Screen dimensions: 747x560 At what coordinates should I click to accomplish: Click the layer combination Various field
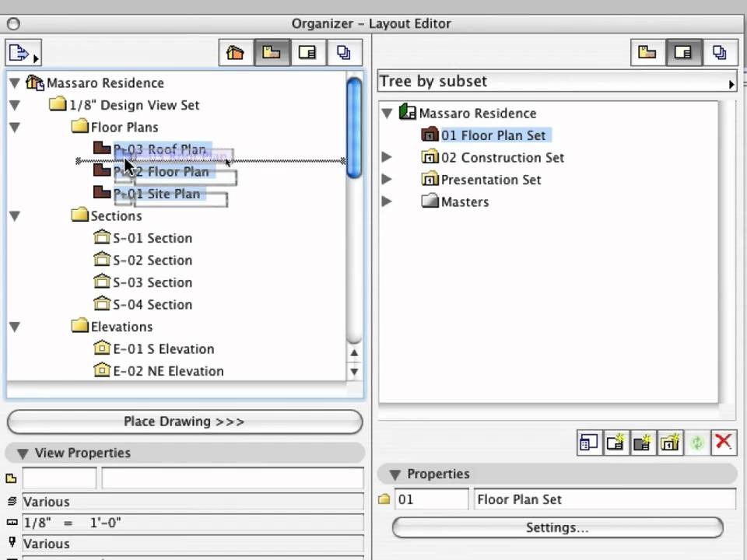coord(193,502)
